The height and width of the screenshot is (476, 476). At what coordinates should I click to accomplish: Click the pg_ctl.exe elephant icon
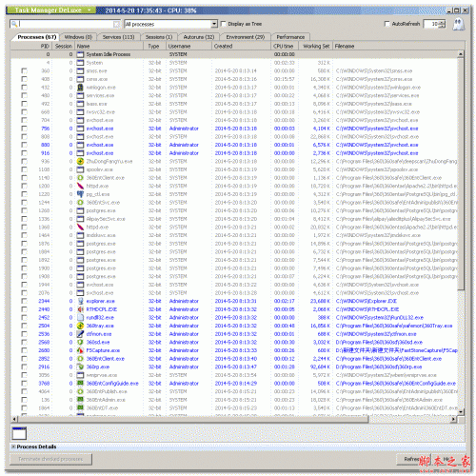(x=81, y=194)
